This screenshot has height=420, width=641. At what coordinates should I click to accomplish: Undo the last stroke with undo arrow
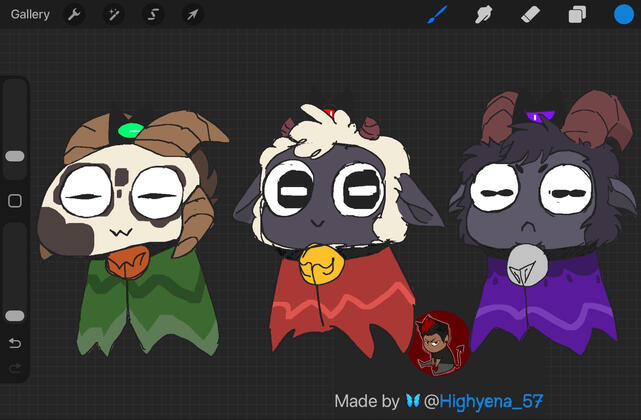pyautogui.click(x=15, y=344)
